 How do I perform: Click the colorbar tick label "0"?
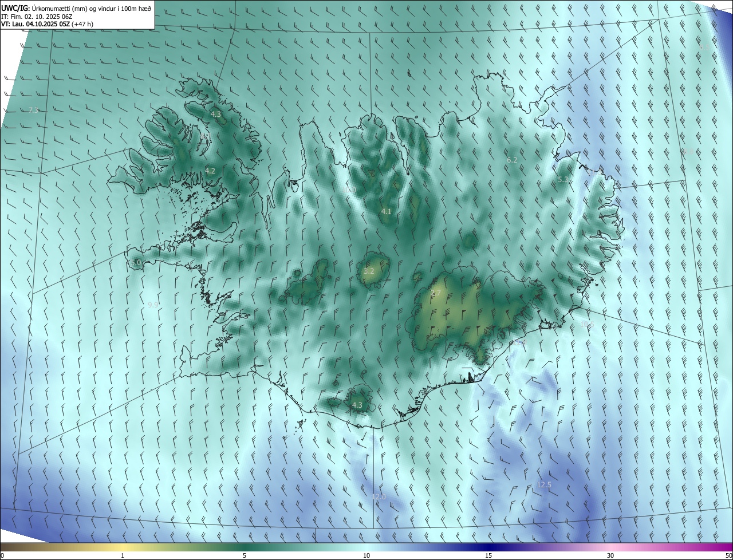[2, 555]
